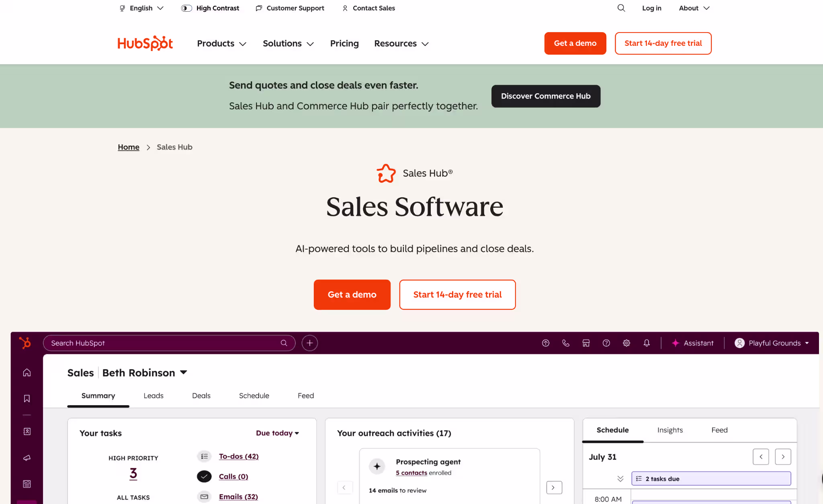823x504 pixels.
Task: Enable High Contrast mode
Action: [x=210, y=8]
